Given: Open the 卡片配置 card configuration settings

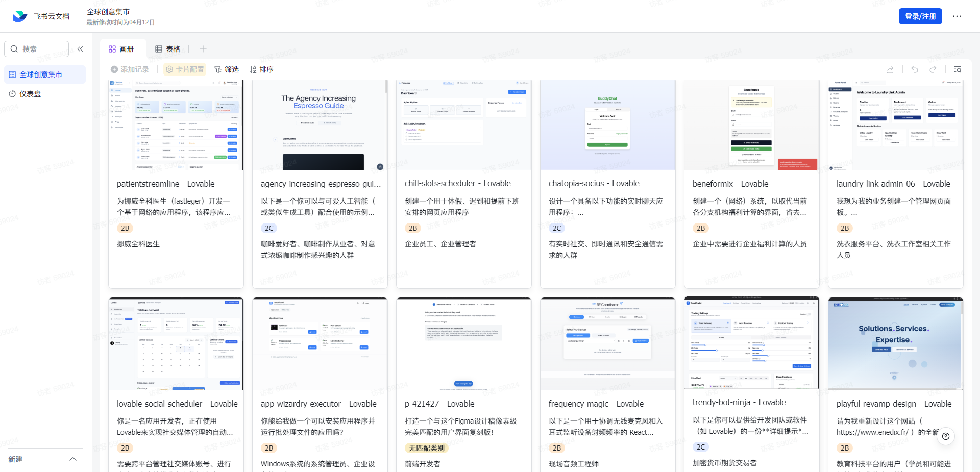Looking at the screenshot, I should coord(184,69).
